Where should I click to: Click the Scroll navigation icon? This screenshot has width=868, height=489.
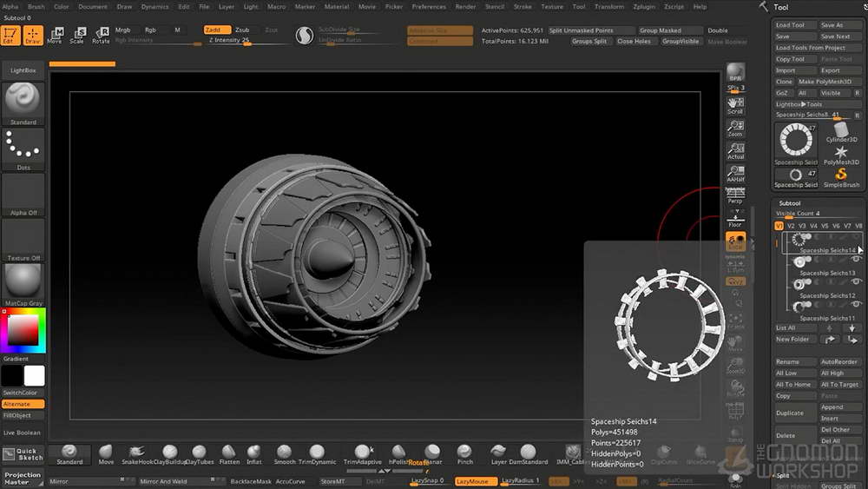(735, 106)
